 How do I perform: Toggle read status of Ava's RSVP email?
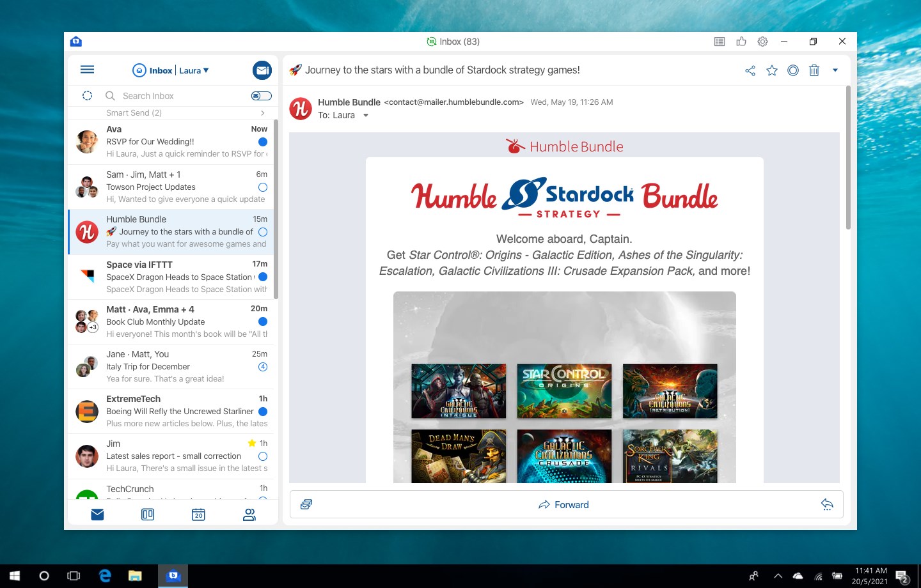point(263,142)
